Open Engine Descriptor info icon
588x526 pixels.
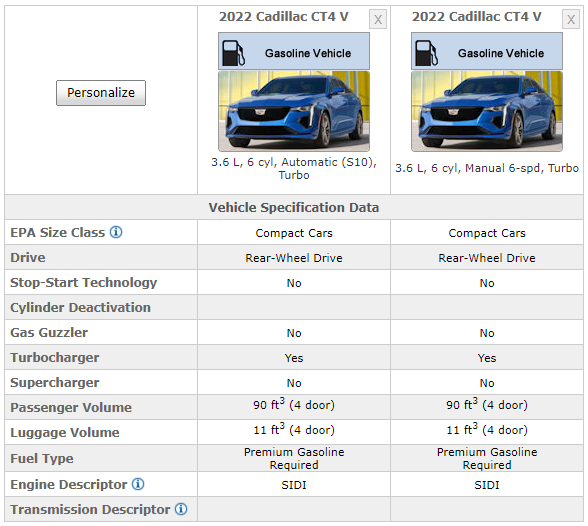138,484
